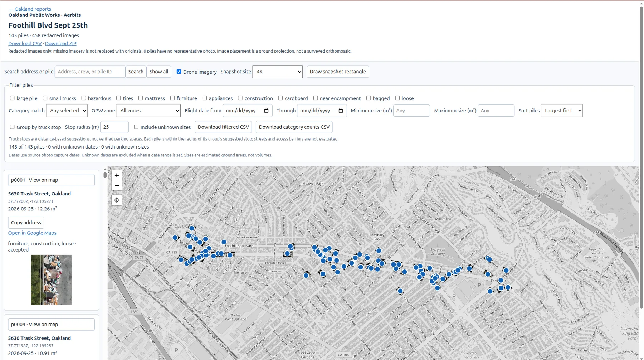View pile p0004 on map

[x=52, y=325]
